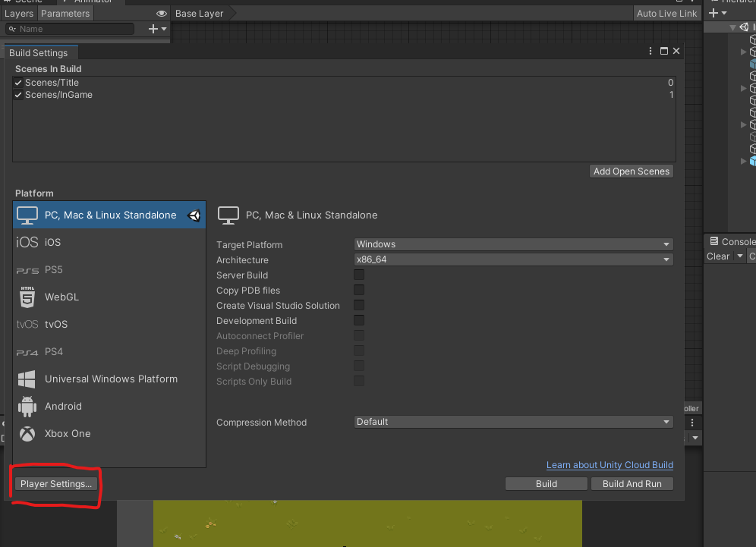Open Build Settings kebab menu
The image size is (756, 547).
coord(650,51)
